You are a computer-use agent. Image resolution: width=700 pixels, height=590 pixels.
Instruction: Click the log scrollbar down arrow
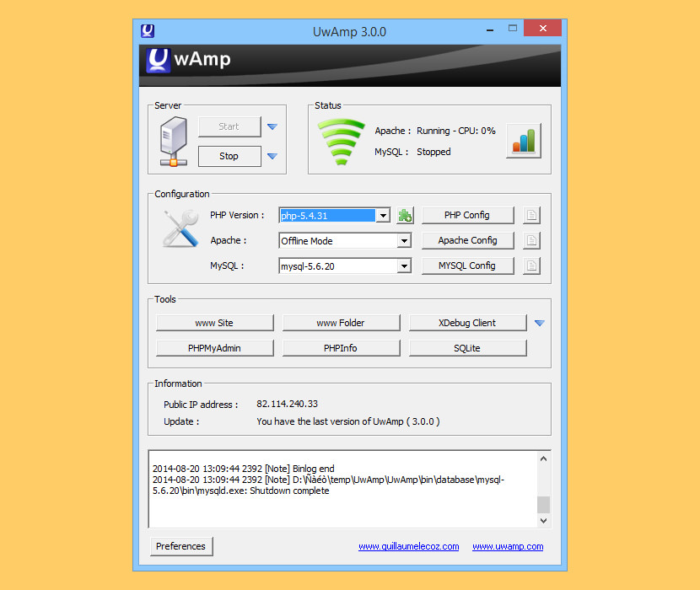tap(543, 520)
